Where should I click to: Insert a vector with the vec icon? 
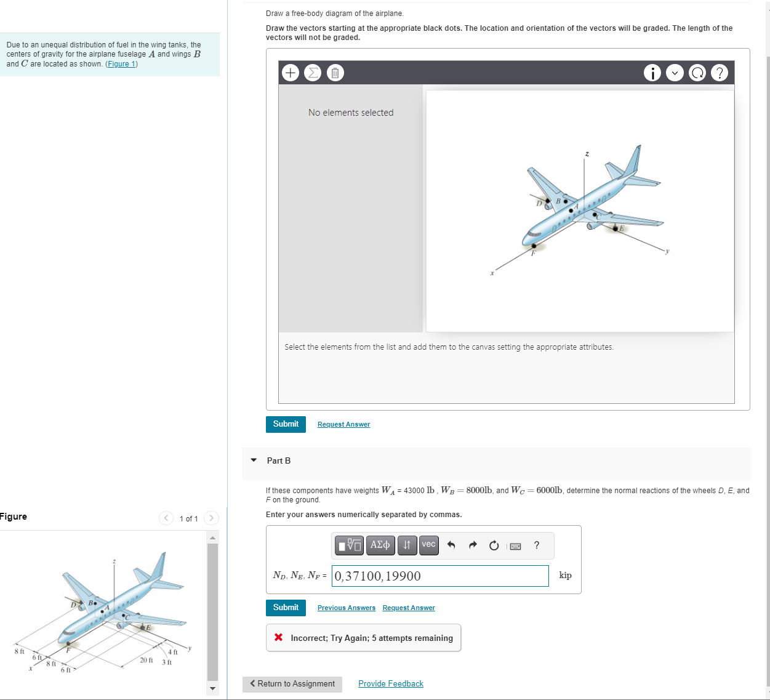pyautogui.click(x=428, y=545)
